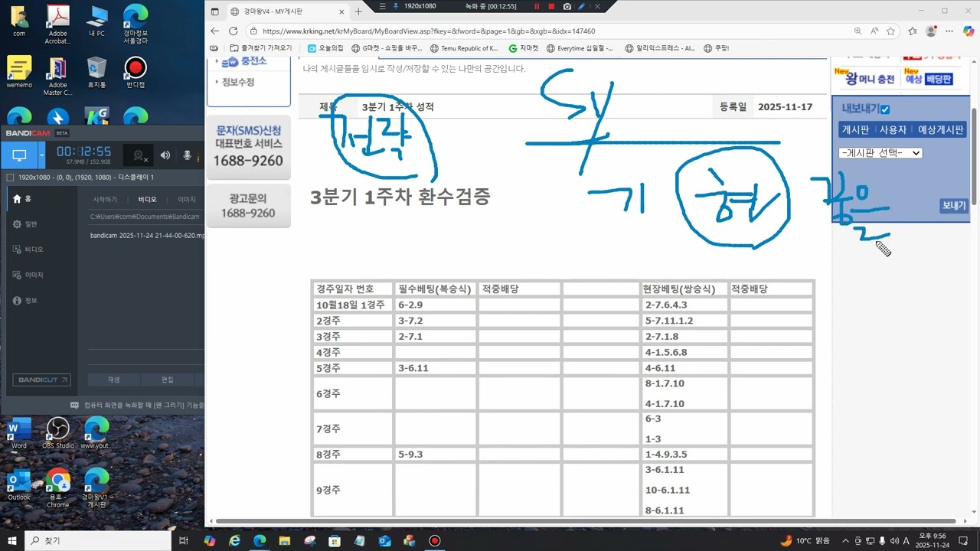This screenshot has height=551, width=980.
Task: Open the 정보수정 sidebar link
Action: 237,82
